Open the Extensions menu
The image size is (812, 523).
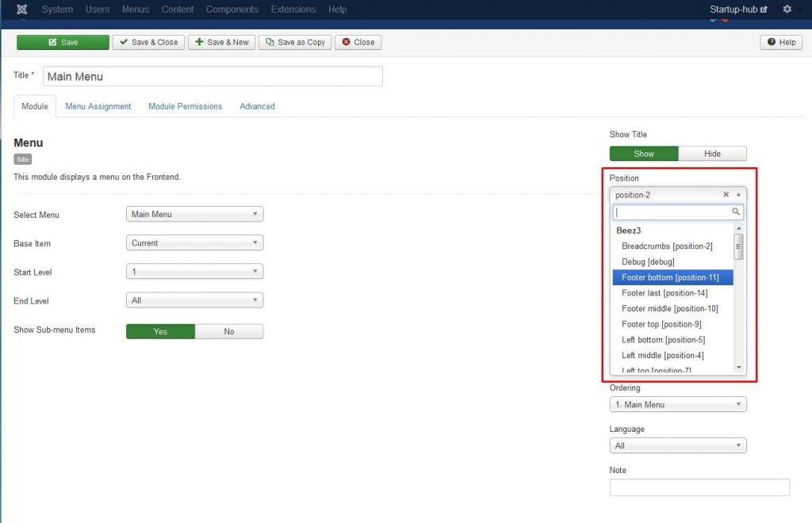click(293, 10)
